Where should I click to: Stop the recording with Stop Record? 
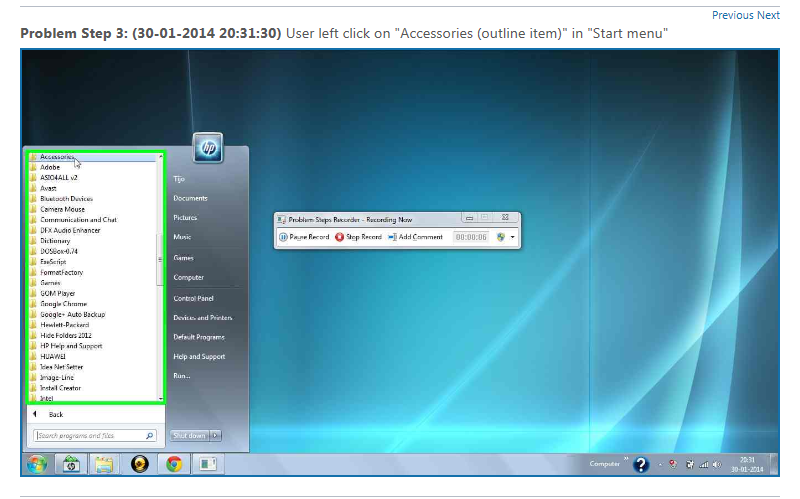(x=358, y=237)
